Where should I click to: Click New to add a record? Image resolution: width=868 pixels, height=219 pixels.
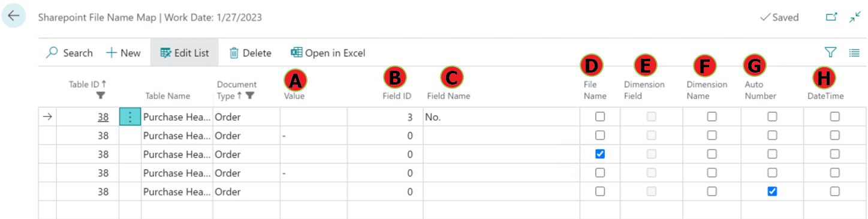123,53
